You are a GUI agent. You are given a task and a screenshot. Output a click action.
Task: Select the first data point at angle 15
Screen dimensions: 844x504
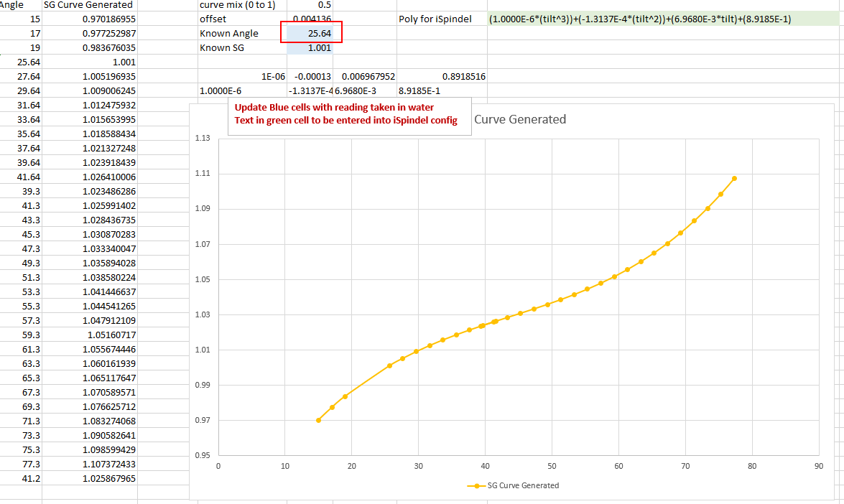[x=318, y=420]
